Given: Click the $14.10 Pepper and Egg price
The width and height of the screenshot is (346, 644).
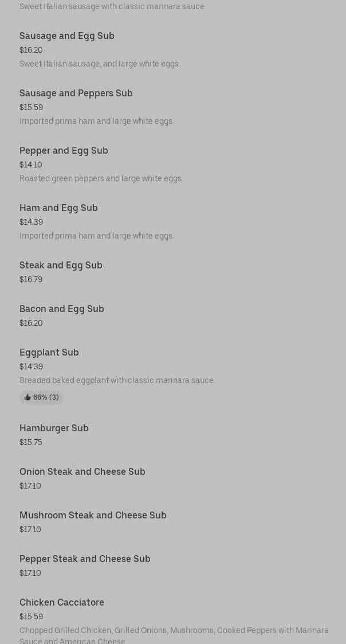Looking at the screenshot, I should click(31, 165).
